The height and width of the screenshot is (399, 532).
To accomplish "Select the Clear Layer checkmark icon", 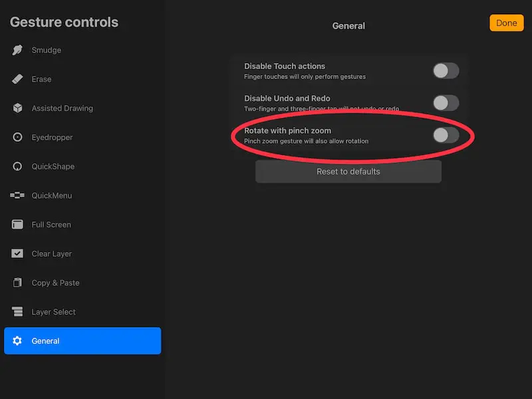I will coord(17,253).
